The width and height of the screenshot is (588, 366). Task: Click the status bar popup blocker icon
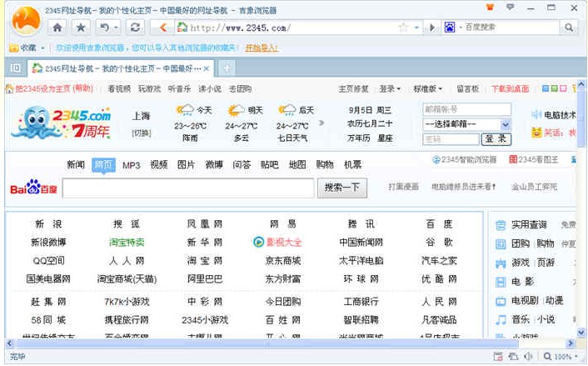pyautogui.click(x=498, y=357)
